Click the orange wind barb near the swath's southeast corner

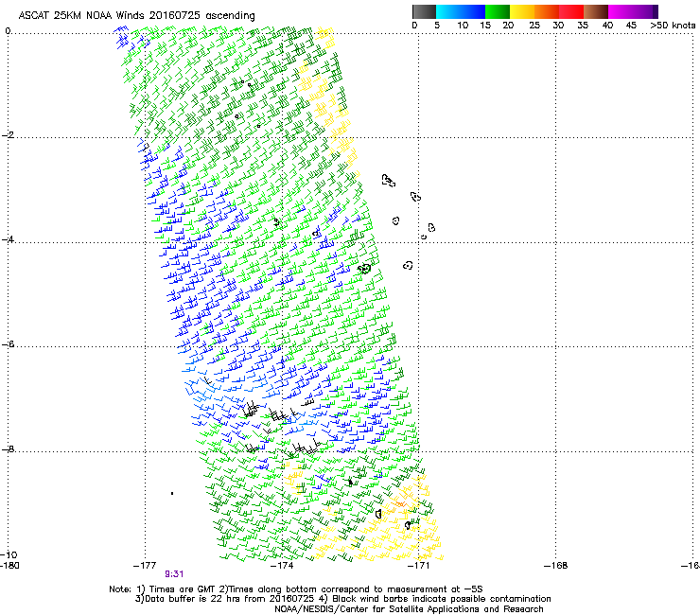tap(400, 503)
